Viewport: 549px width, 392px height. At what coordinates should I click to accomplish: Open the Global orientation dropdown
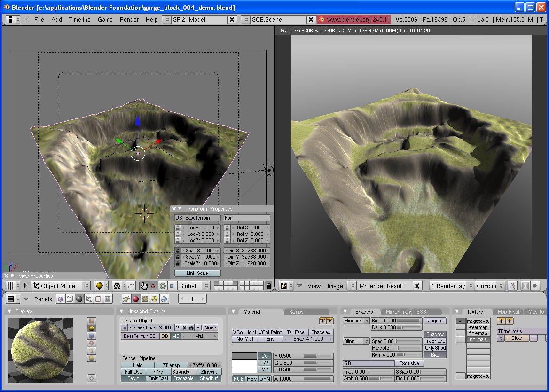(x=194, y=286)
